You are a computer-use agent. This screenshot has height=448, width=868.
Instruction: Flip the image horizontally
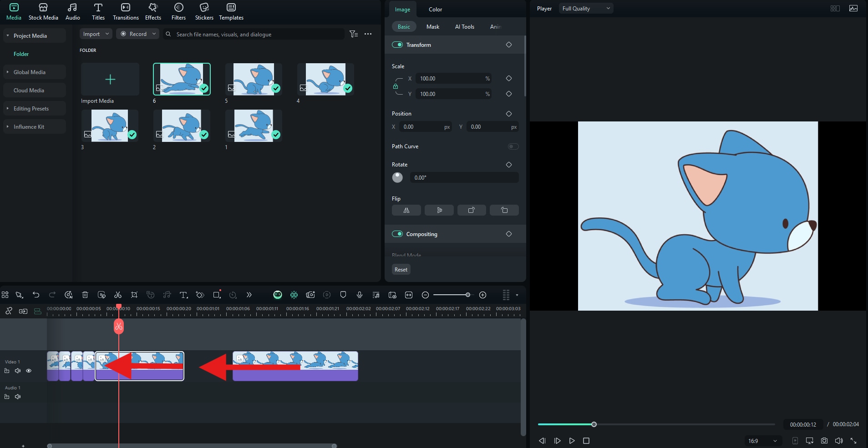(x=406, y=210)
